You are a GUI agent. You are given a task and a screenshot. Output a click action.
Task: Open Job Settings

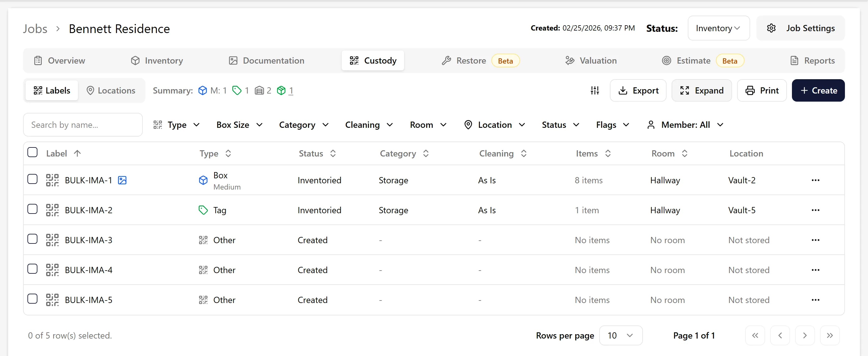[801, 28]
